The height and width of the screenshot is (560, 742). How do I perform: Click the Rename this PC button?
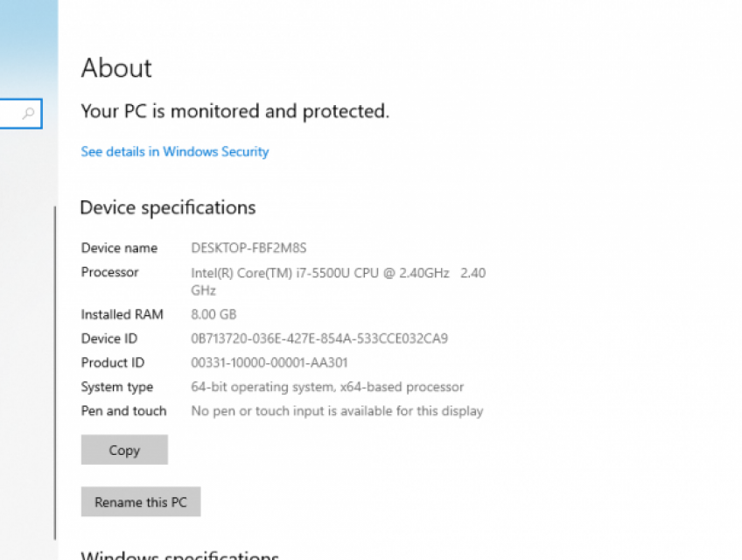140,501
